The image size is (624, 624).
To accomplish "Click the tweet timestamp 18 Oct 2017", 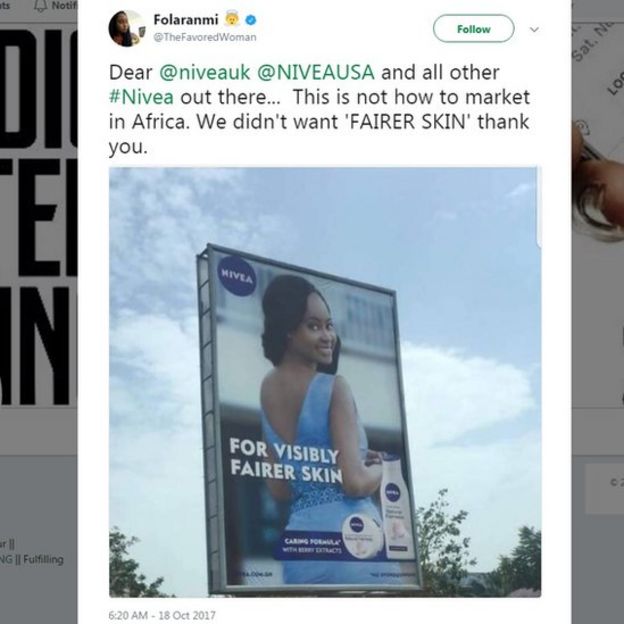I will point(161,614).
